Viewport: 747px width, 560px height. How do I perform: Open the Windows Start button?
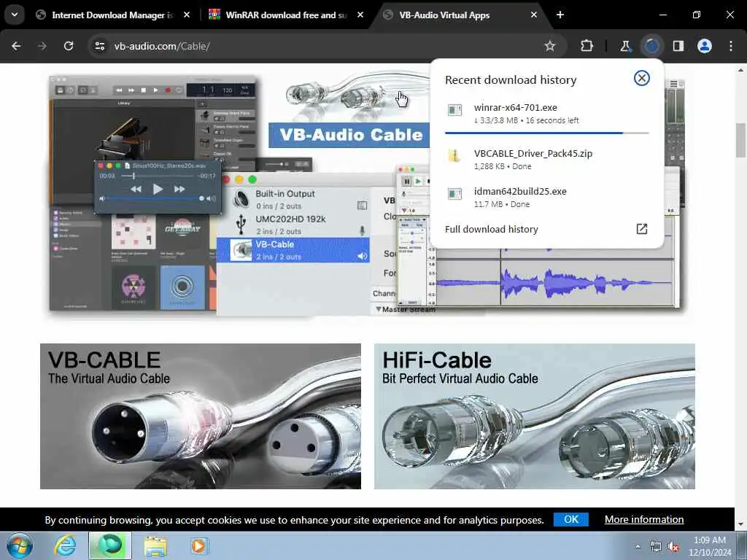coord(20,545)
